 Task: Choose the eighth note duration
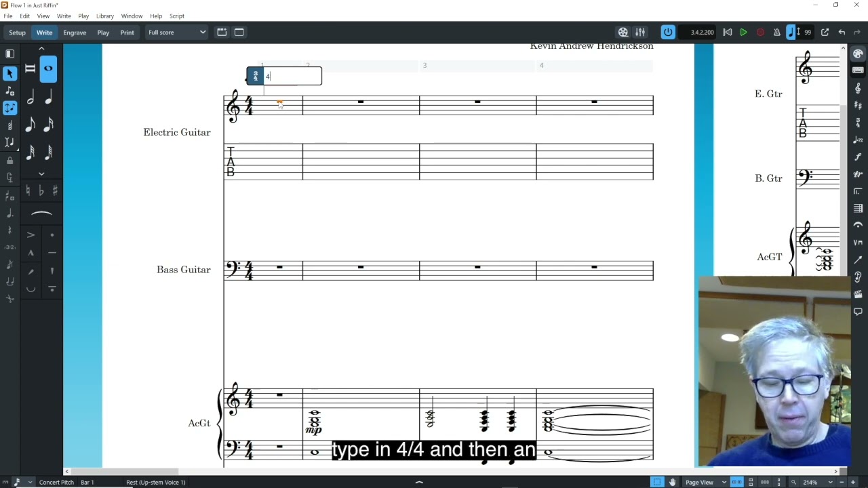pos(30,125)
